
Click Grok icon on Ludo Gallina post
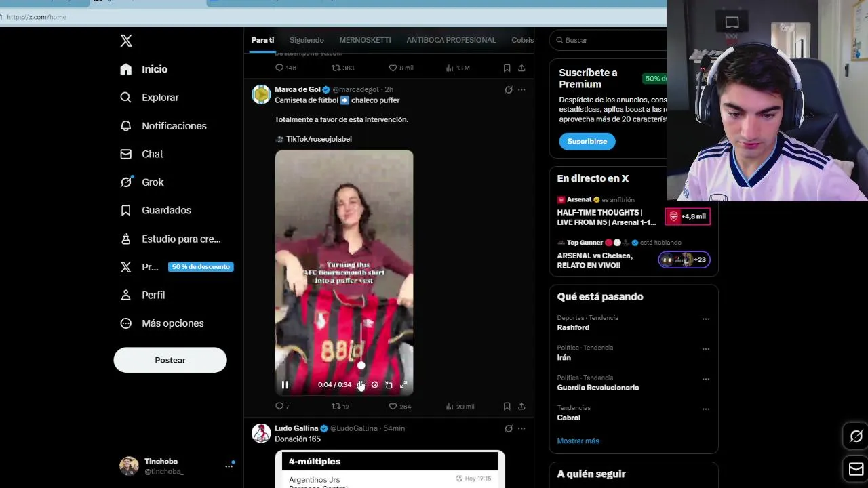point(509,428)
